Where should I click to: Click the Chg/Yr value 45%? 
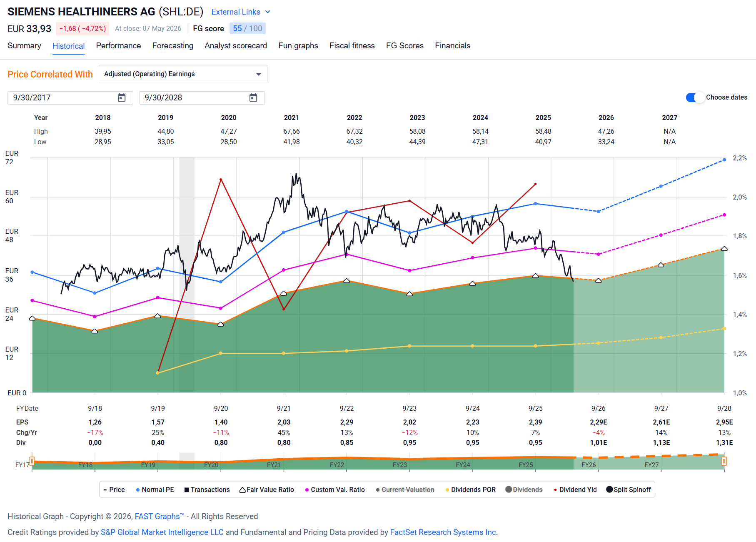click(284, 432)
